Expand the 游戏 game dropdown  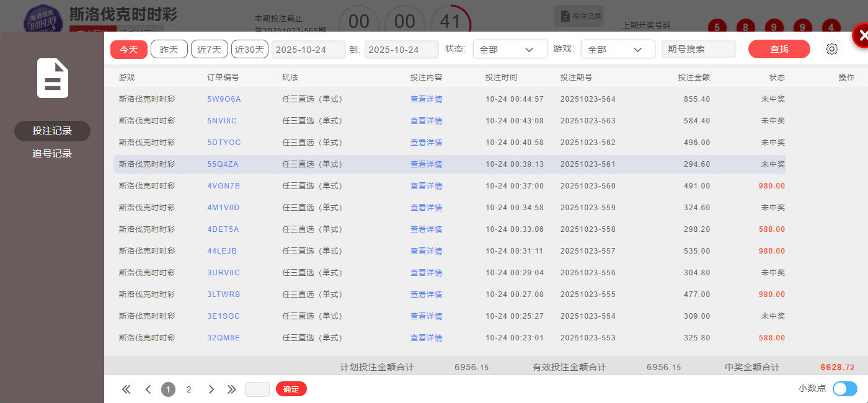tap(618, 50)
